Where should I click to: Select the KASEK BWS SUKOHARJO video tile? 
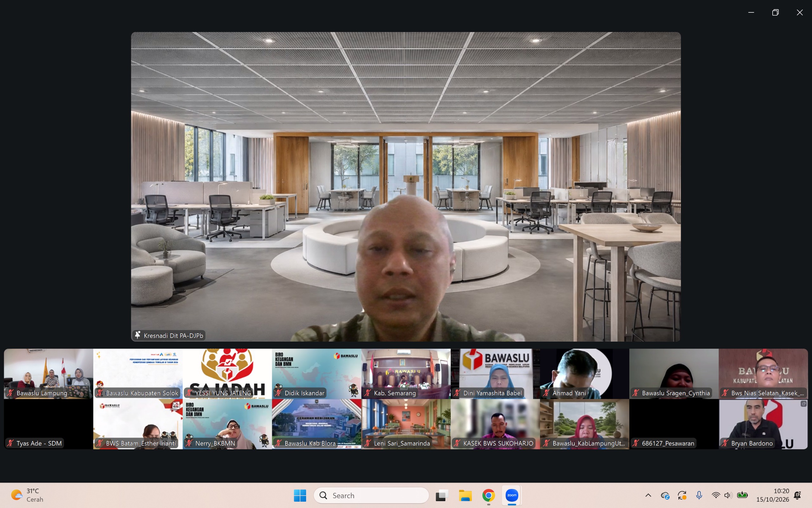[x=495, y=424]
